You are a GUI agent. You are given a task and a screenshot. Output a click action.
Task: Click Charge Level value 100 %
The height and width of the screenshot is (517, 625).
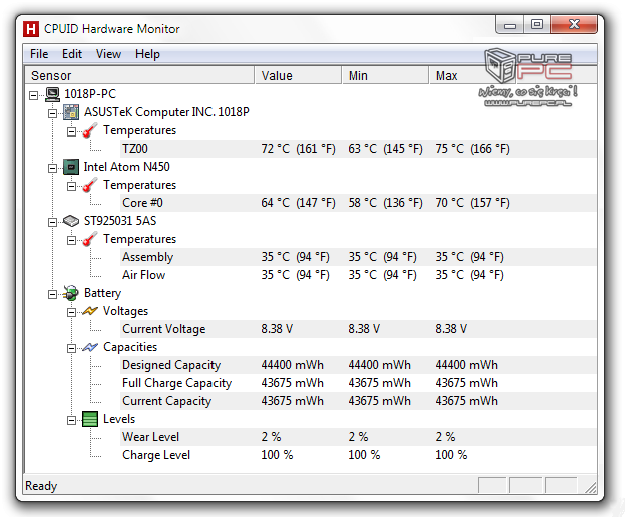pos(277,455)
